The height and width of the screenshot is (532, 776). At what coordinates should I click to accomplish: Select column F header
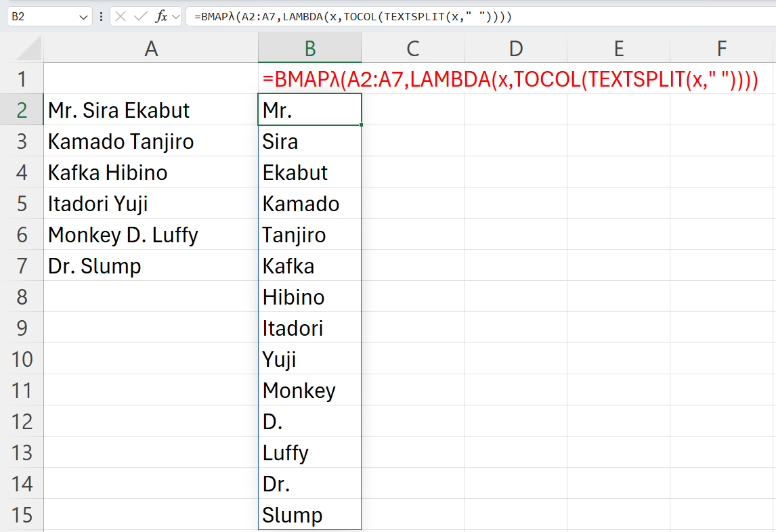click(722, 48)
